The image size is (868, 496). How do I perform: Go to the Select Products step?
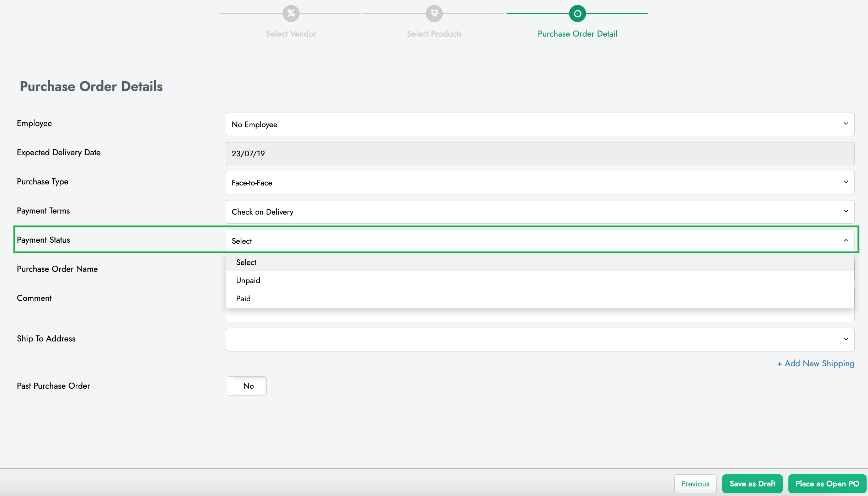[434, 33]
